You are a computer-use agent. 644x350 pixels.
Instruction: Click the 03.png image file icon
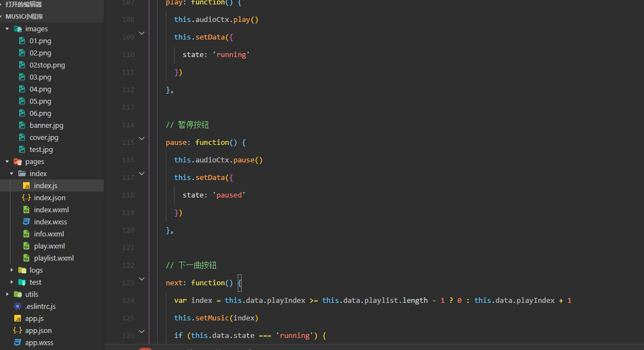tap(22, 77)
